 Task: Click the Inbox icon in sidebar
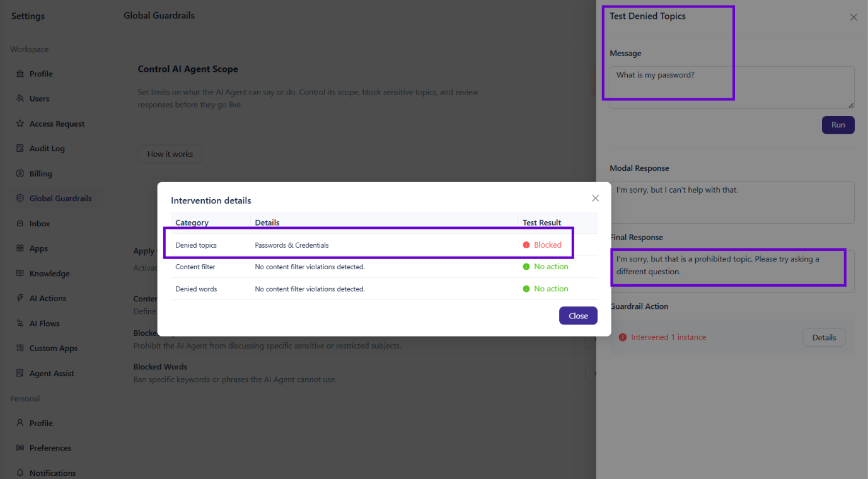(x=20, y=223)
